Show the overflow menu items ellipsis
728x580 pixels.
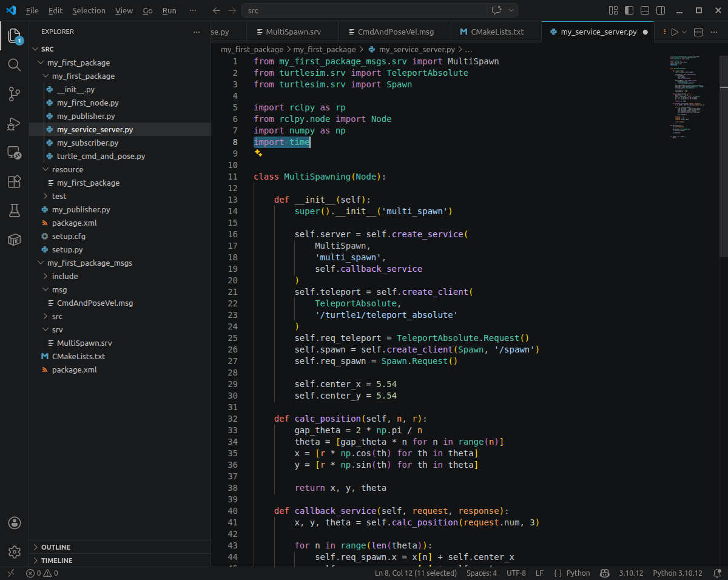pyautogui.click(x=193, y=10)
